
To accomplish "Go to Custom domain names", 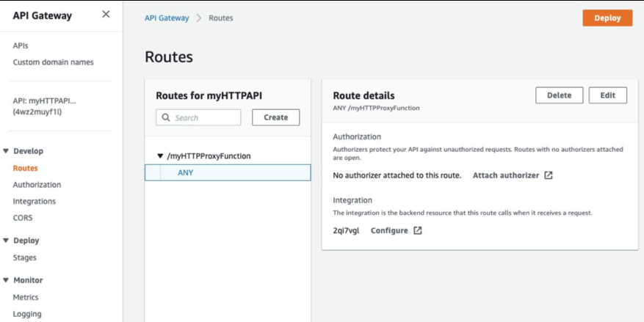I will click(x=53, y=62).
